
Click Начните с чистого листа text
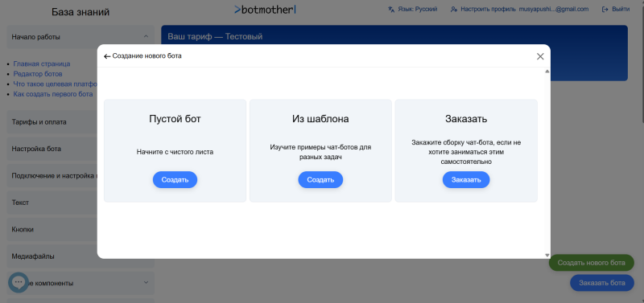(x=175, y=152)
